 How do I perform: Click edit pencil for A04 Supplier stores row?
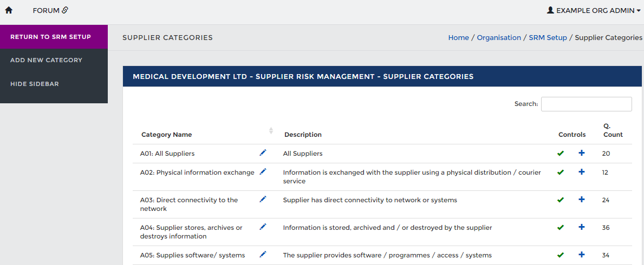point(263,227)
